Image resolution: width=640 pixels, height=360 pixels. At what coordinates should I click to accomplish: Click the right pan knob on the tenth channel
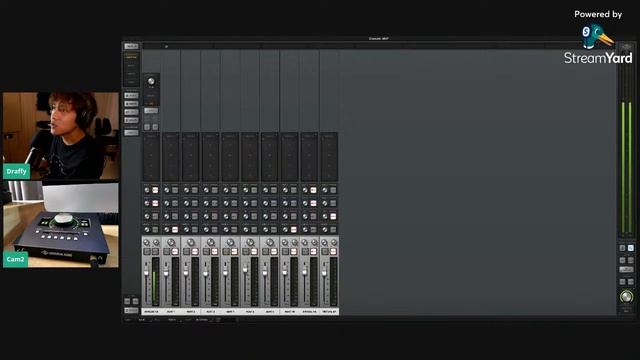click(334, 243)
